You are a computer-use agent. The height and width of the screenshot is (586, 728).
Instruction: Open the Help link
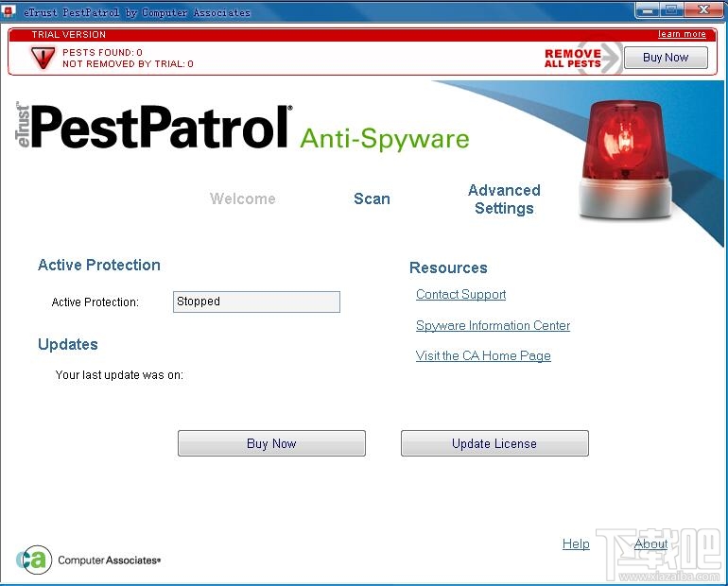tap(576, 543)
